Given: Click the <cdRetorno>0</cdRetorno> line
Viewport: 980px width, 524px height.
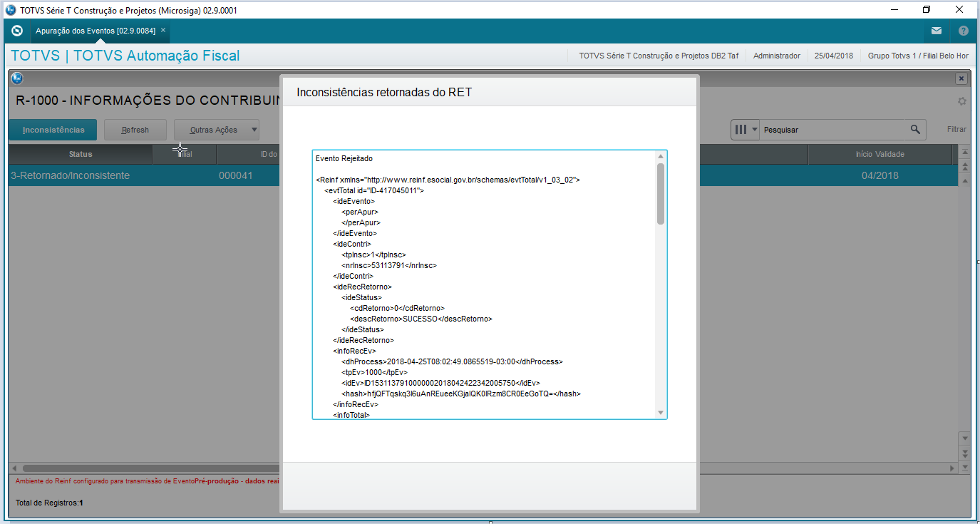Looking at the screenshot, I should point(398,308).
